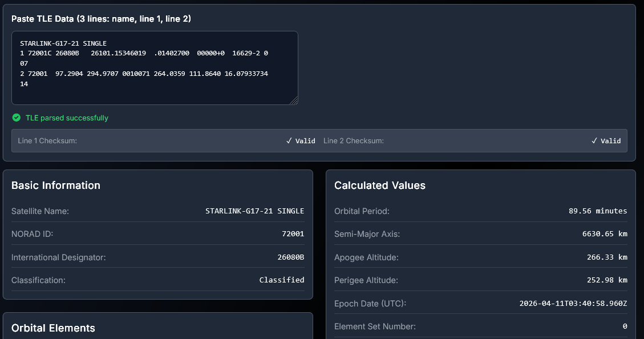Select the Orbital Elements heading
This screenshot has height=339, width=644.
[53, 328]
